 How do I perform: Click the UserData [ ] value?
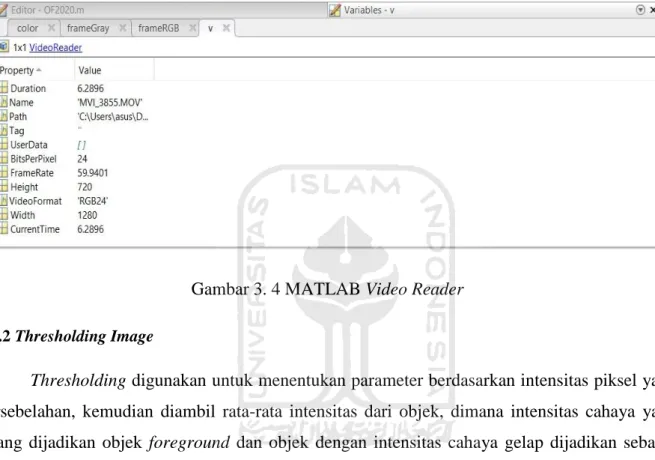click(x=81, y=145)
